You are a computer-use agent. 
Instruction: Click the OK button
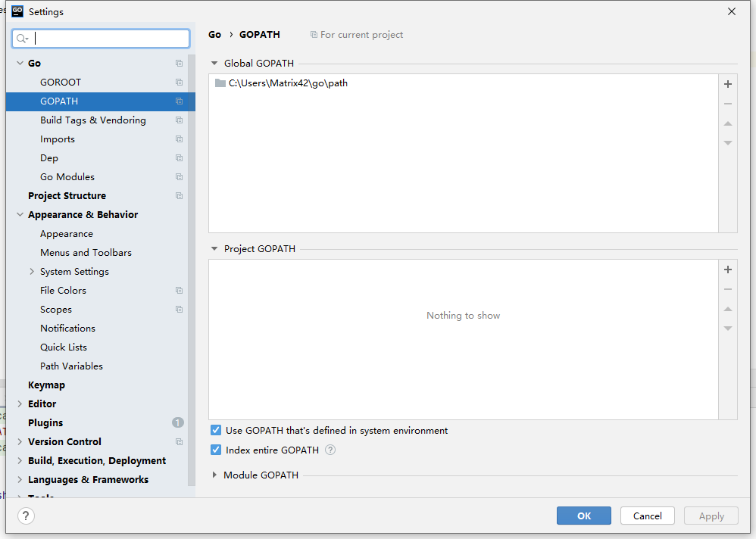tap(584, 516)
